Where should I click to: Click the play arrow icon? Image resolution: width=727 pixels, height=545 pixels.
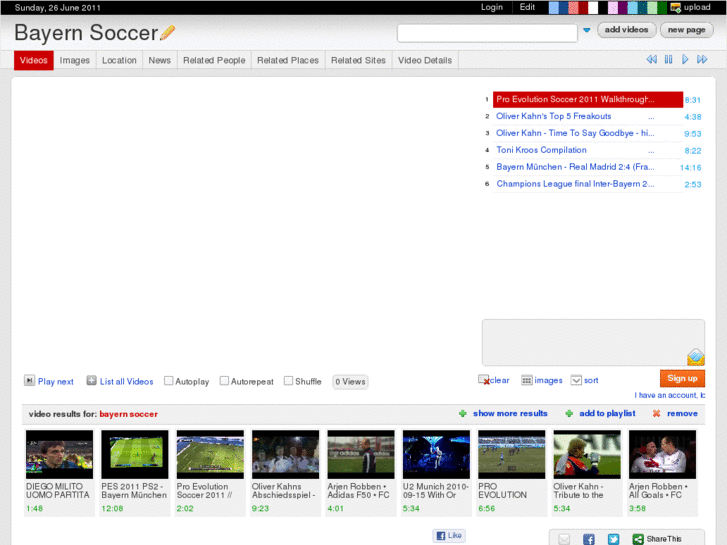point(685,59)
